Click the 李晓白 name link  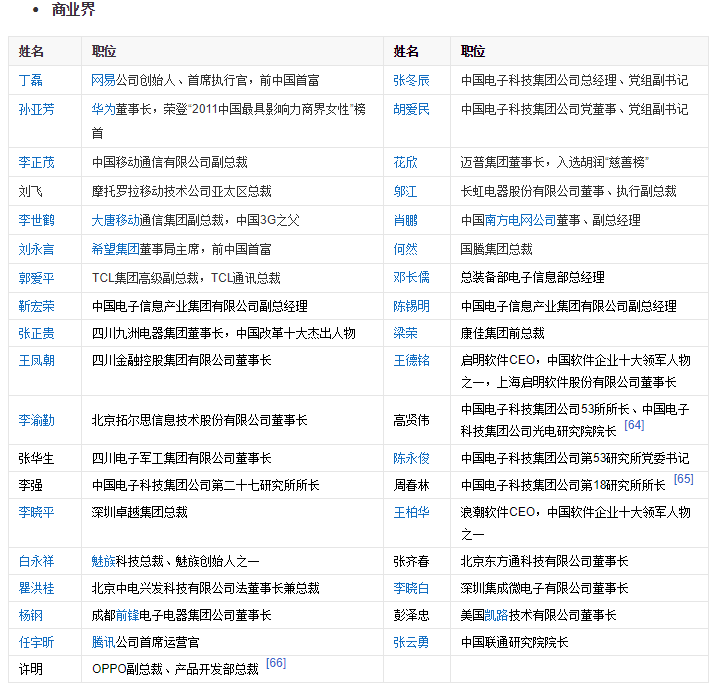411,589
